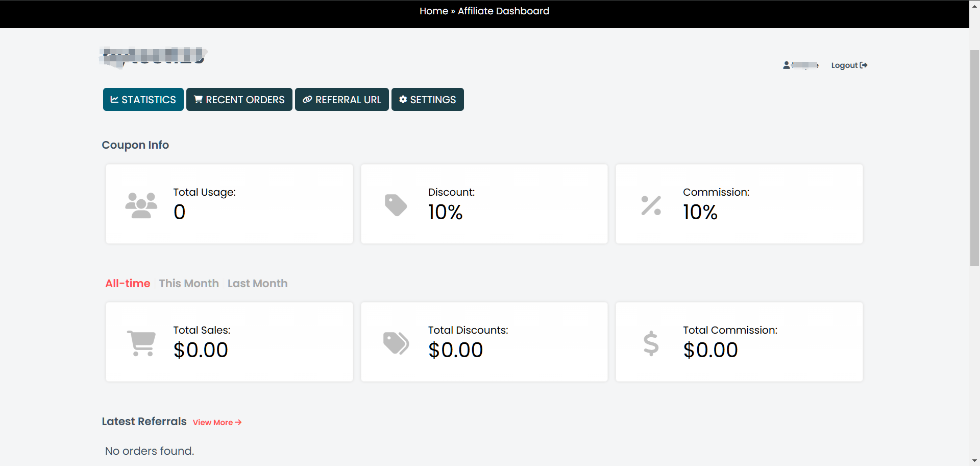Click the link icon on Referral URL
980x466 pixels.
click(307, 100)
